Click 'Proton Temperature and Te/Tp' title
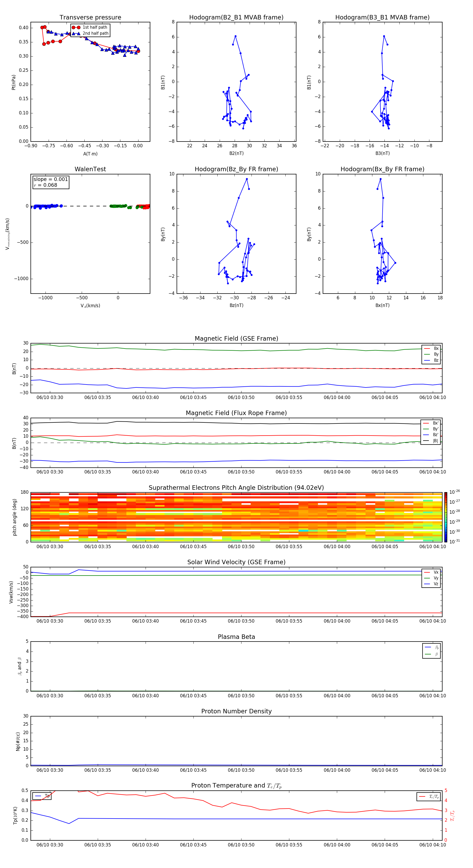The image size is (473, 868). pyautogui.click(x=236, y=786)
